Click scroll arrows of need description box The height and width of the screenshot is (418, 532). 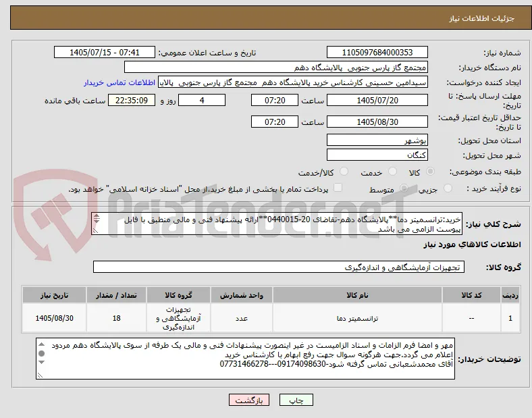97,219
